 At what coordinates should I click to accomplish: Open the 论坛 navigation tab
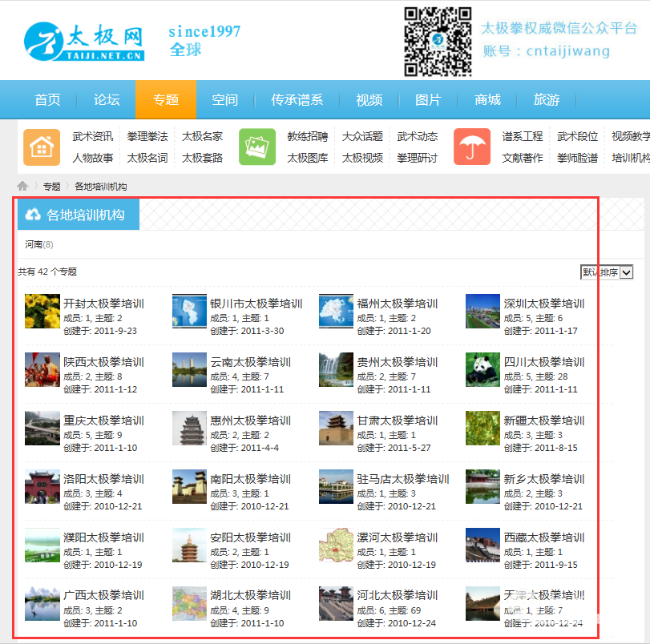coord(107,100)
